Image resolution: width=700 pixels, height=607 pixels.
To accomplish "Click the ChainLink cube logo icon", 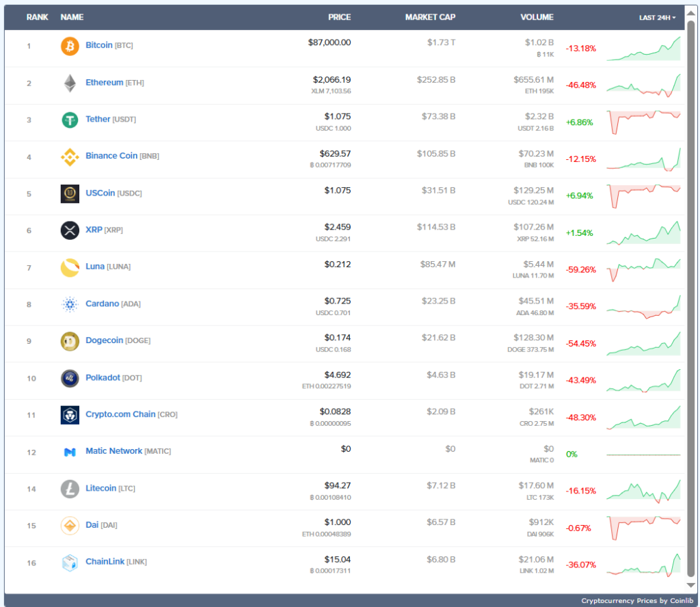I will click(70, 563).
